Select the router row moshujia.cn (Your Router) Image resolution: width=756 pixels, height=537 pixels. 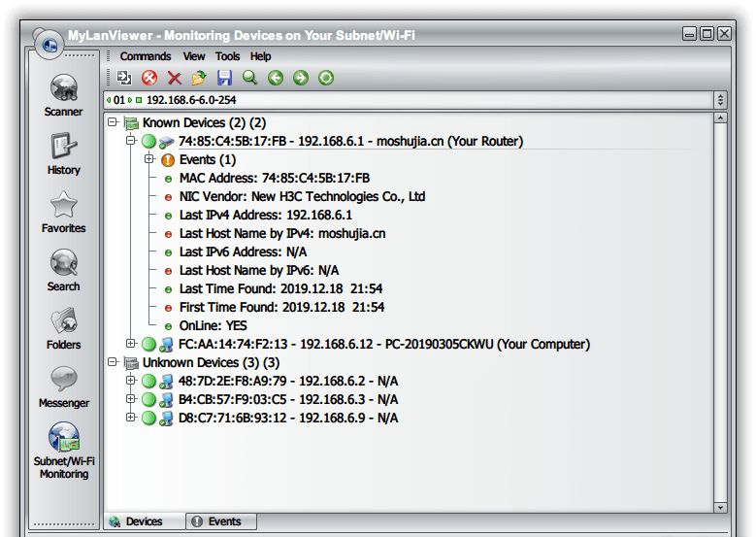(x=350, y=142)
